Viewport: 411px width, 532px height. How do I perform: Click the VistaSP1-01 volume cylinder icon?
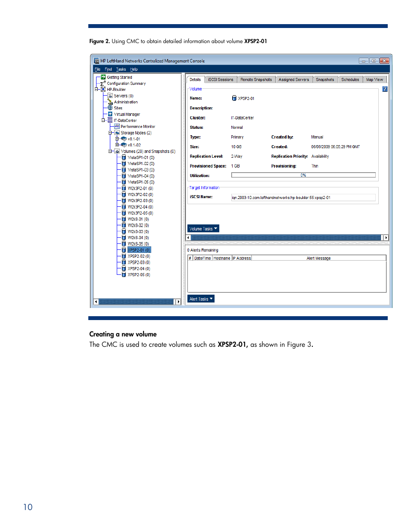[x=124, y=157]
